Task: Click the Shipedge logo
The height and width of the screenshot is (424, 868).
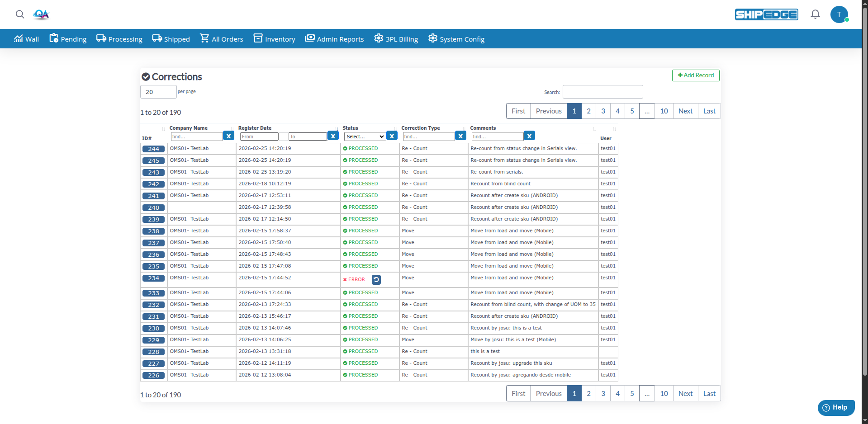Action: click(x=766, y=14)
